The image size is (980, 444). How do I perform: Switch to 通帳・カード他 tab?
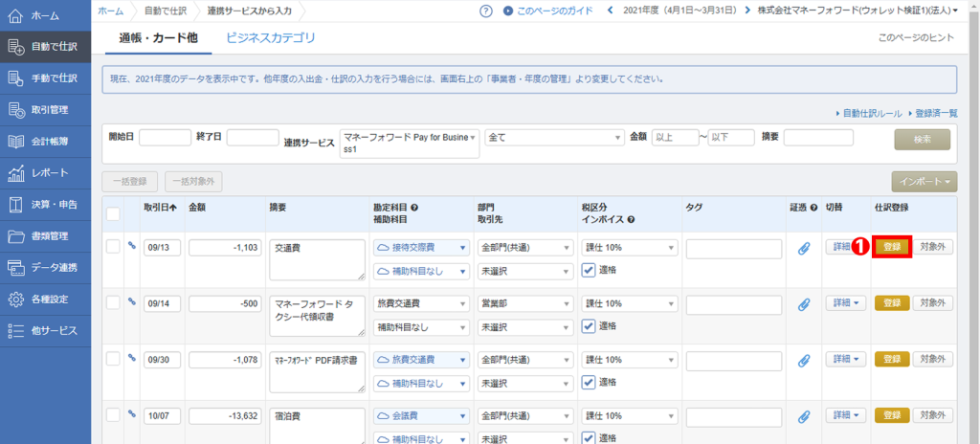159,38
